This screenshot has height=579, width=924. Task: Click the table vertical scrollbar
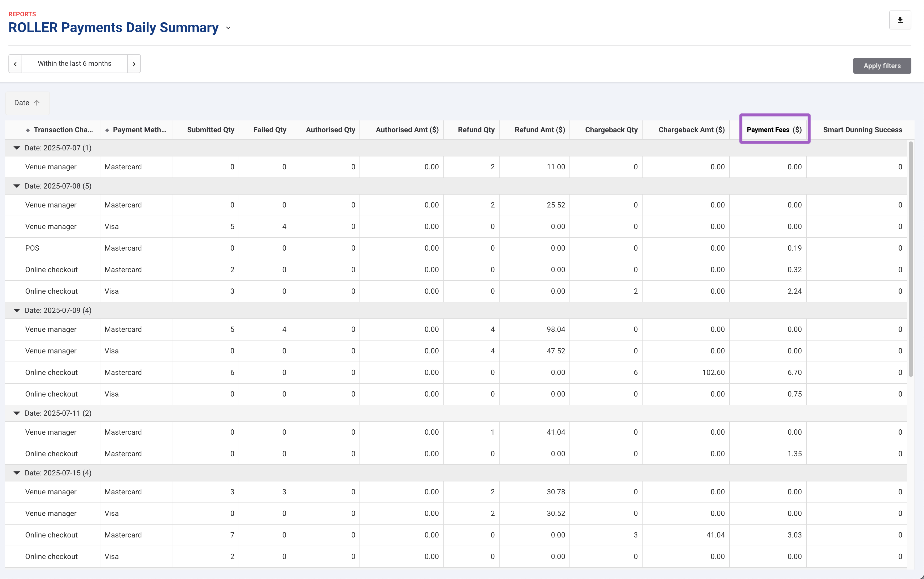[x=911, y=259]
